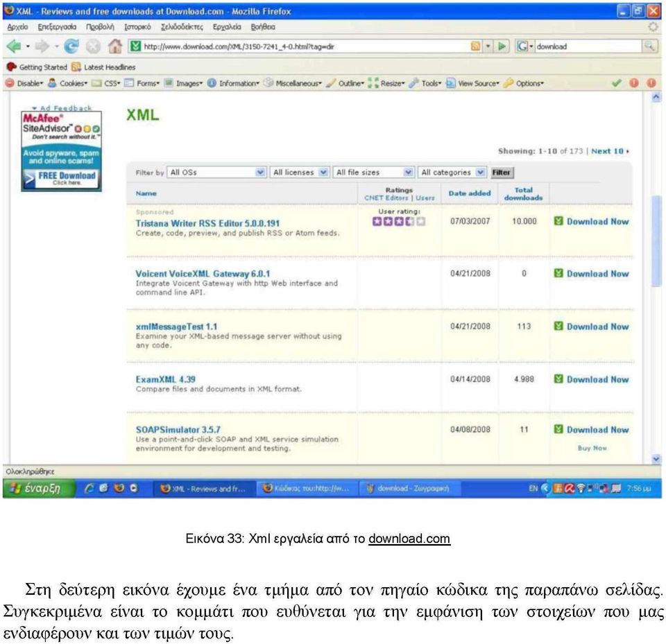Viewport: 666px width, 644px height.
Task: Open xmlMessageTest 1.1 link
Action: (176, 327)
